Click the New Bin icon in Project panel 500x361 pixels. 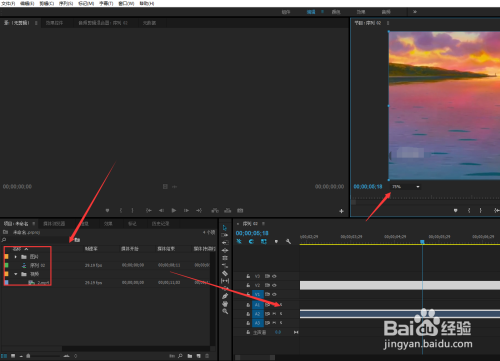click(190, 356)
